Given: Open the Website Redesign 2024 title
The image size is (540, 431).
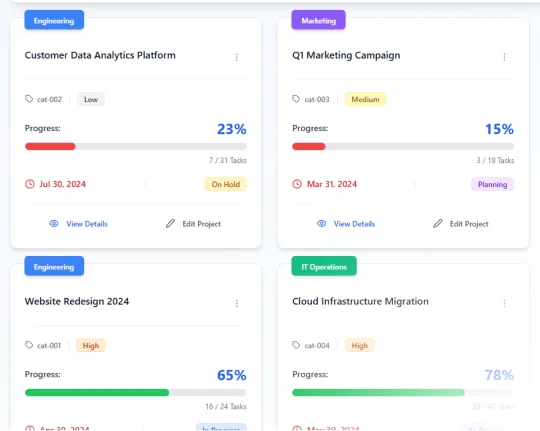Looking at the screenshot, I should (77, 301).
